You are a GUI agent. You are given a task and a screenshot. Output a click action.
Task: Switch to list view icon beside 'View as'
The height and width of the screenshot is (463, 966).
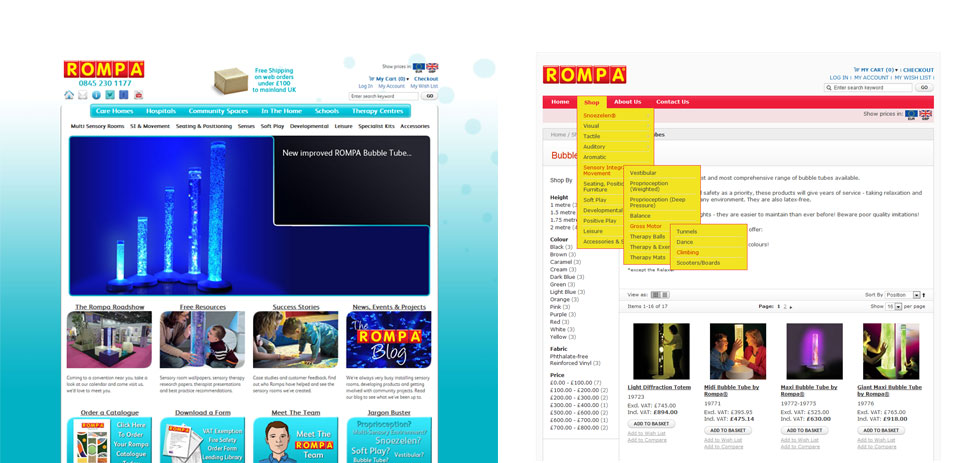tap(665, 295)
